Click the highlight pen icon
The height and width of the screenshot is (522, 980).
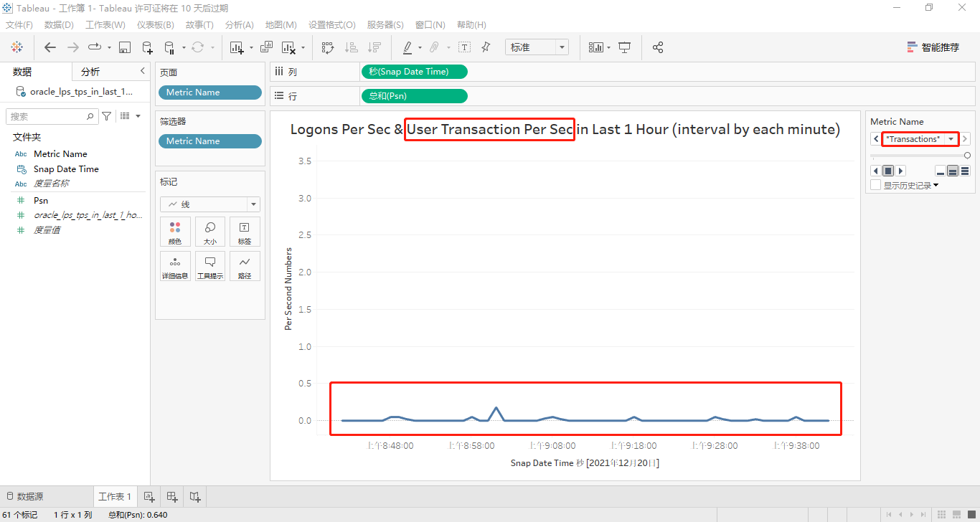pyautogui.click(x=407, y=47)
